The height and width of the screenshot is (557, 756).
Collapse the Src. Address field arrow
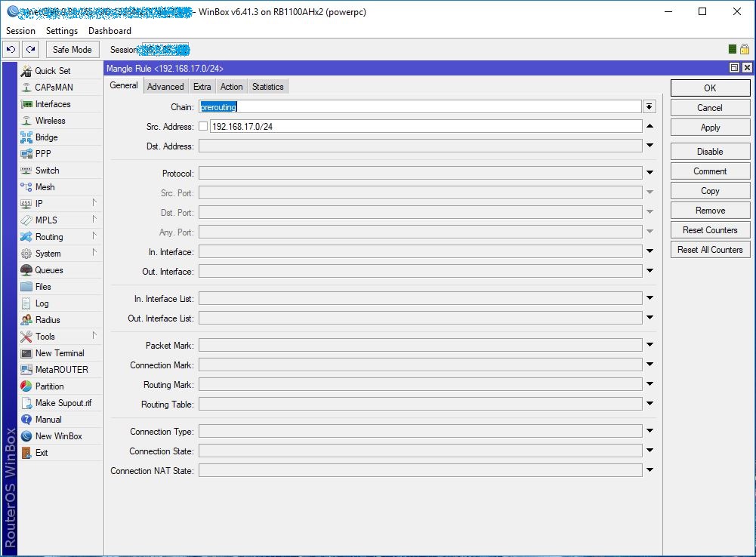(650, 126)
